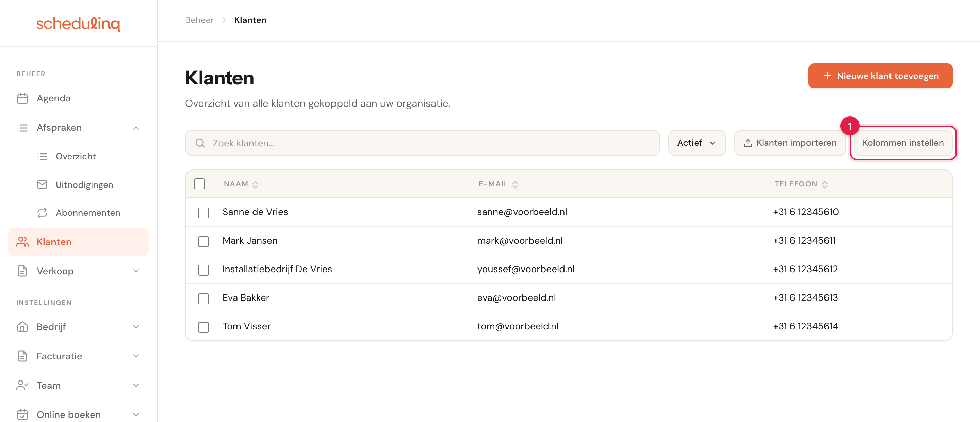Expand the Bedrijf section chevron

[x=136, y=327]
